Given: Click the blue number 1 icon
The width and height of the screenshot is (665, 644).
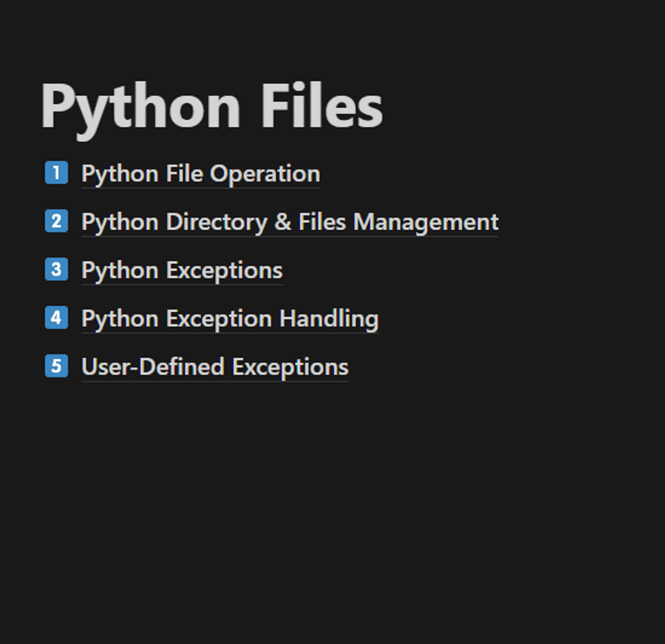Looking at the screenshot, I should [x=57, y=173].
